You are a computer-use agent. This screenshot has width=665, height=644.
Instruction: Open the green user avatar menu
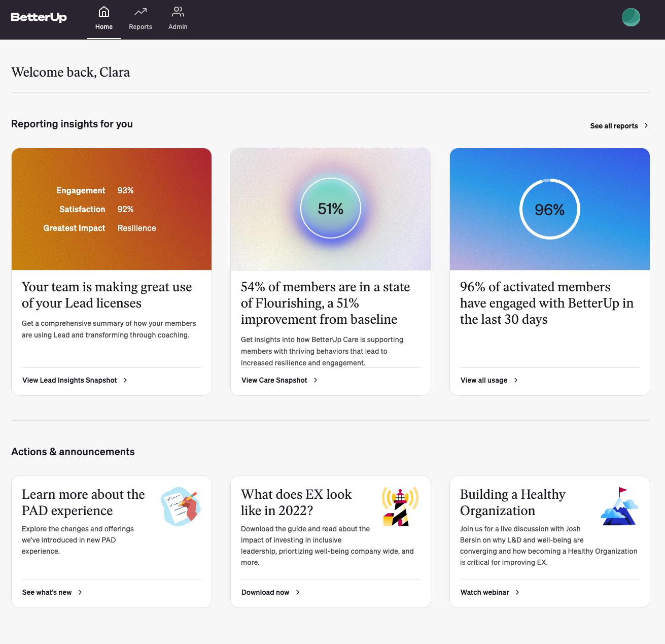click(x=631, y=17)
